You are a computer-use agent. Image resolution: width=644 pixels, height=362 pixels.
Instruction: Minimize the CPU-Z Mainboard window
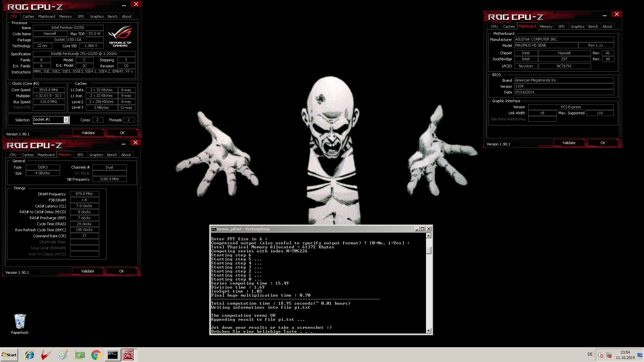(605, 15)
